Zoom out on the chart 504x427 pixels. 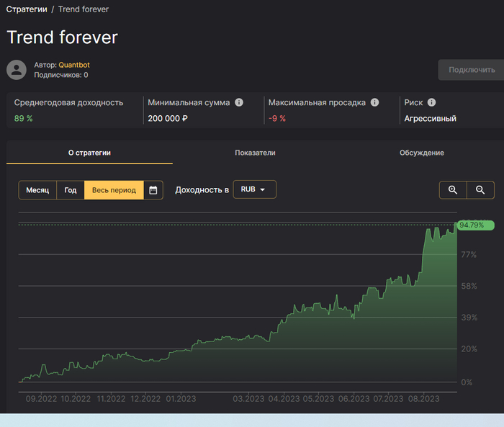pyautogui.click(x=480, y=190)
